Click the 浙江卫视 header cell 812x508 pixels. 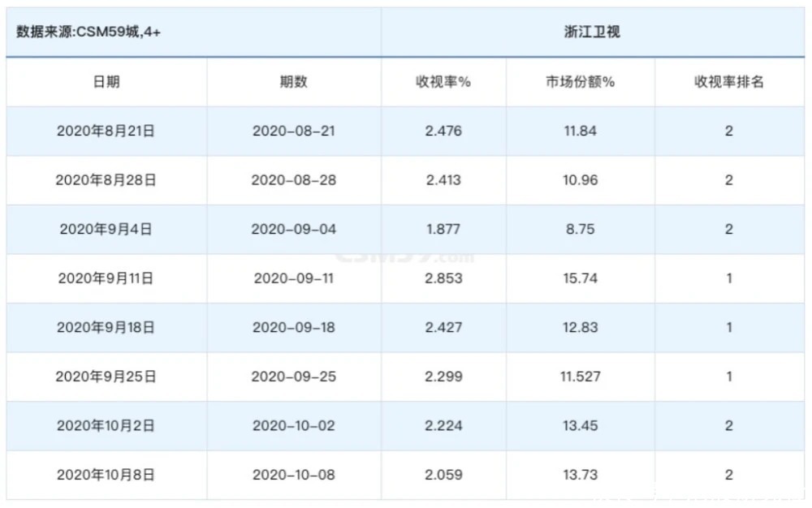click(x=596, y=33)
